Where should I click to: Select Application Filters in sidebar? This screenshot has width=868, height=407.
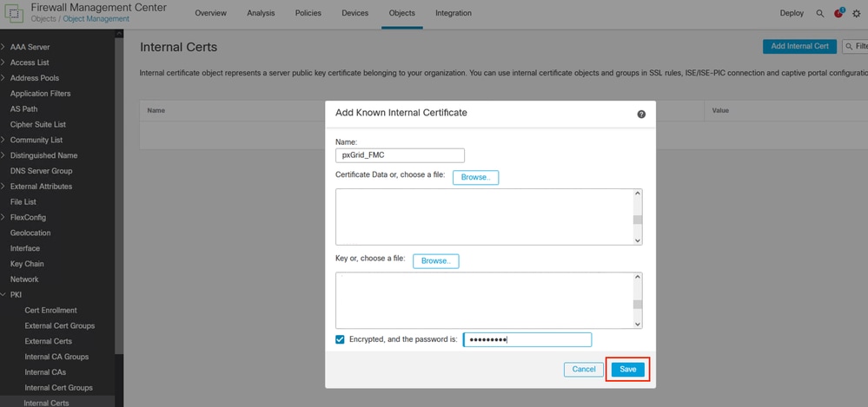point(41,94)
